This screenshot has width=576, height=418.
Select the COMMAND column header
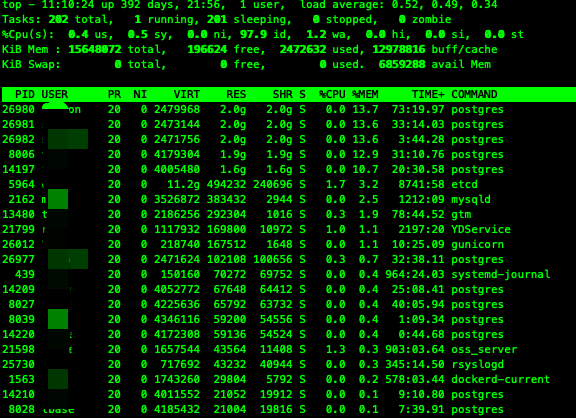tap(474, 94)
